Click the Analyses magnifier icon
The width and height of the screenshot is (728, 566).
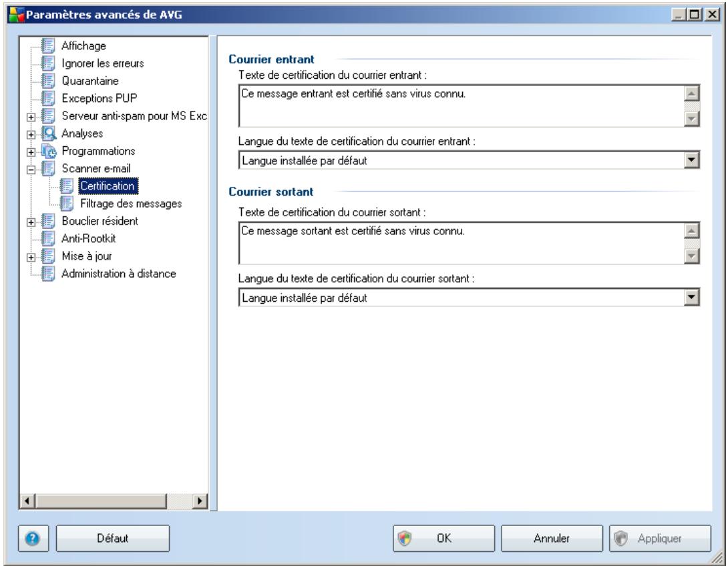(x=48, y=133)
